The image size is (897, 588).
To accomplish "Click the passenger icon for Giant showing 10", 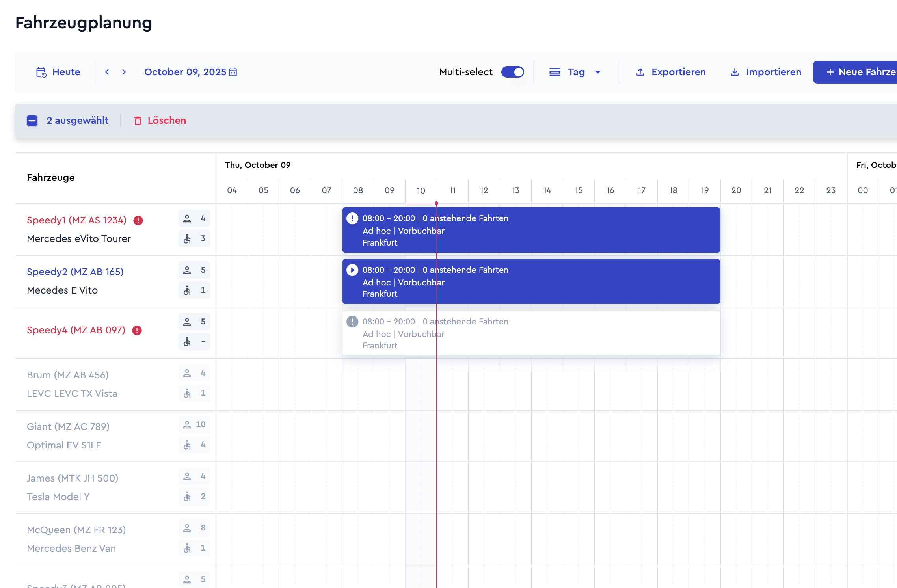I will 187,425.
